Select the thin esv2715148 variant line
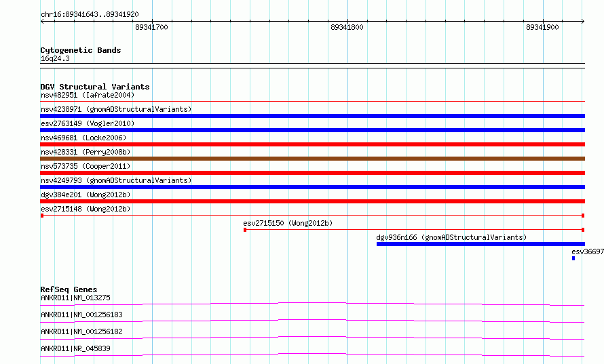 [312, 216]
